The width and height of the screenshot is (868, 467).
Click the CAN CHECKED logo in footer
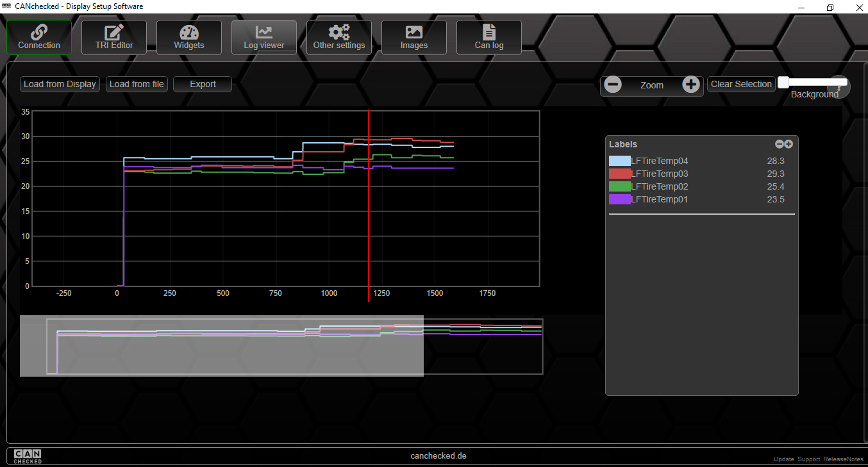[28, 456]
